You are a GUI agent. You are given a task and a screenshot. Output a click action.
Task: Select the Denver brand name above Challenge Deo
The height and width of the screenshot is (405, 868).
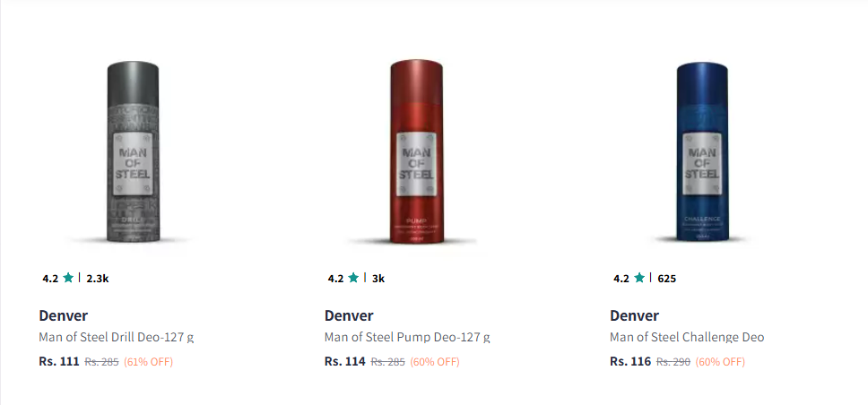coord(634,316)
